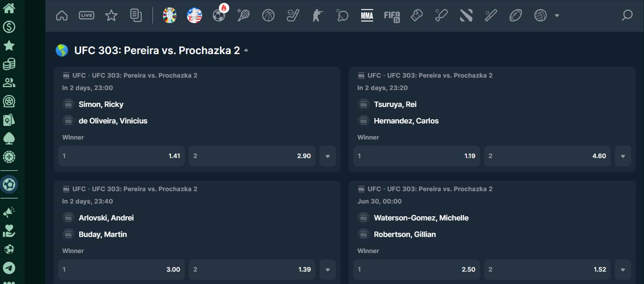Select the table tennis paddle icon
The image size is (644, 284).
(342, 16)
